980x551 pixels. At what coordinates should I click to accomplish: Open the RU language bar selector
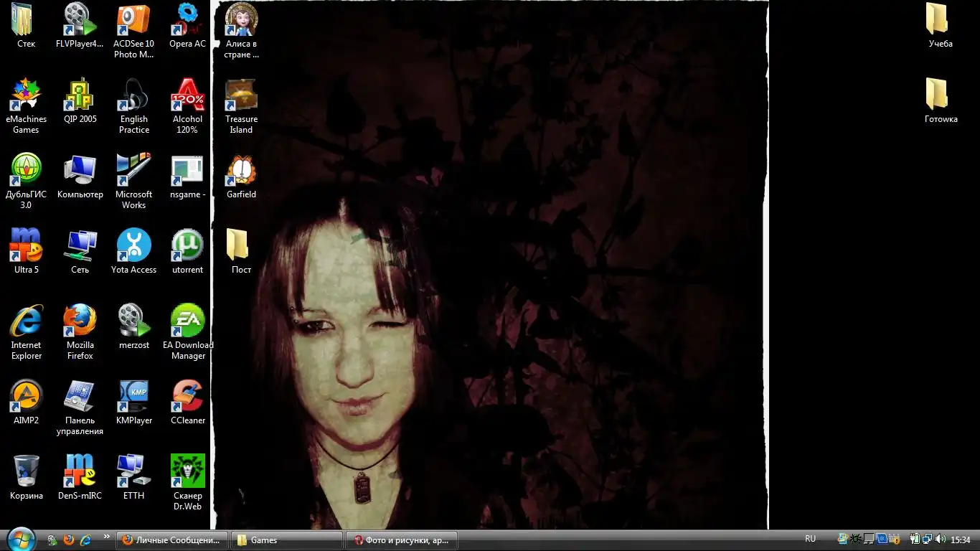810,539
